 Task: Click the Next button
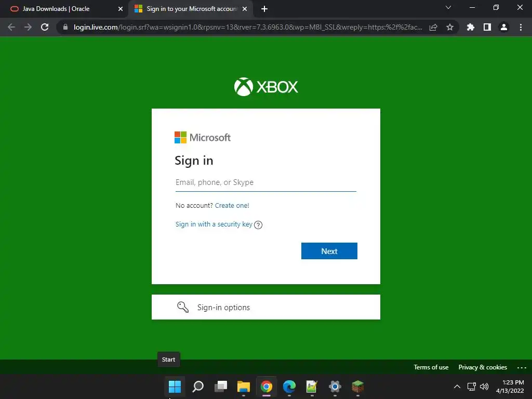point(329,251)
